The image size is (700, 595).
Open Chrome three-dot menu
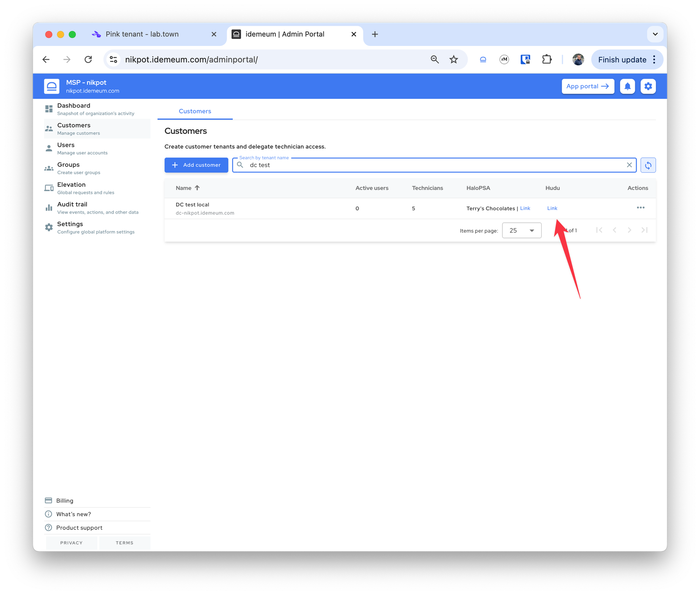[654, 59]
